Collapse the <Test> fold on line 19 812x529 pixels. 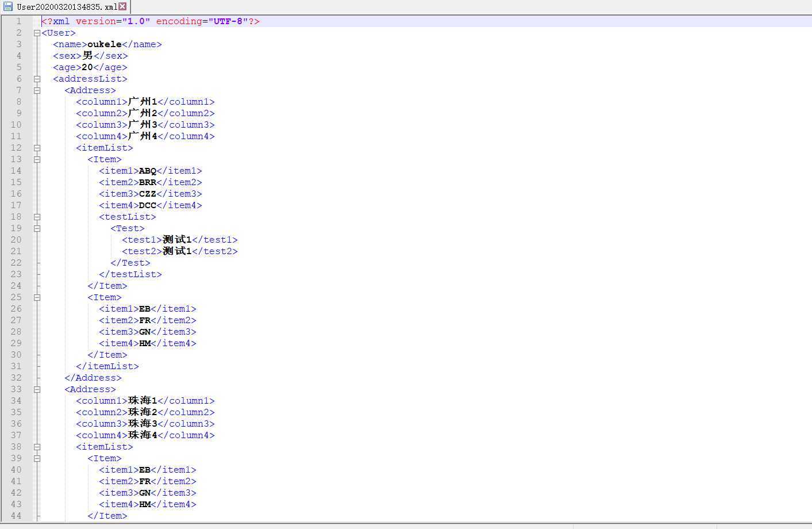(37, 228)
